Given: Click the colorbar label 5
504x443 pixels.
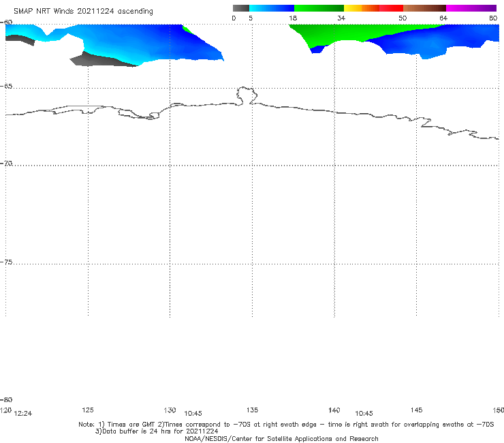Looking at the screenshot, I should (x=251, y=18).
